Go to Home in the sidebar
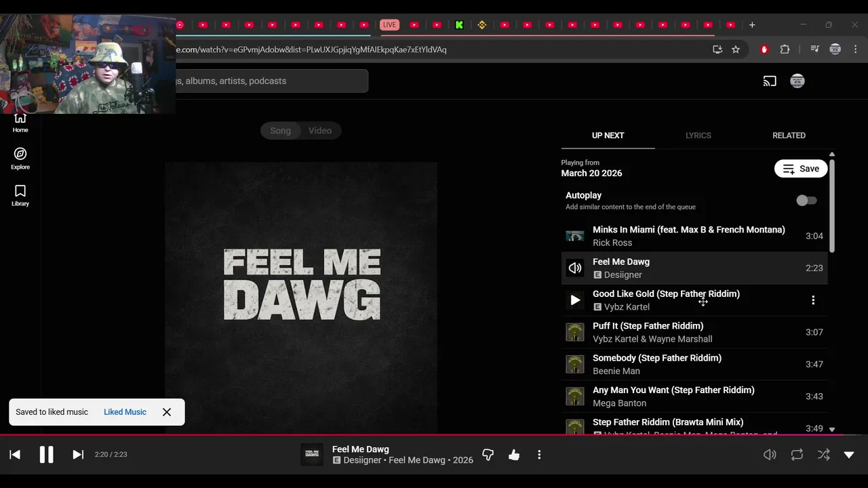 tap(20, 123)
